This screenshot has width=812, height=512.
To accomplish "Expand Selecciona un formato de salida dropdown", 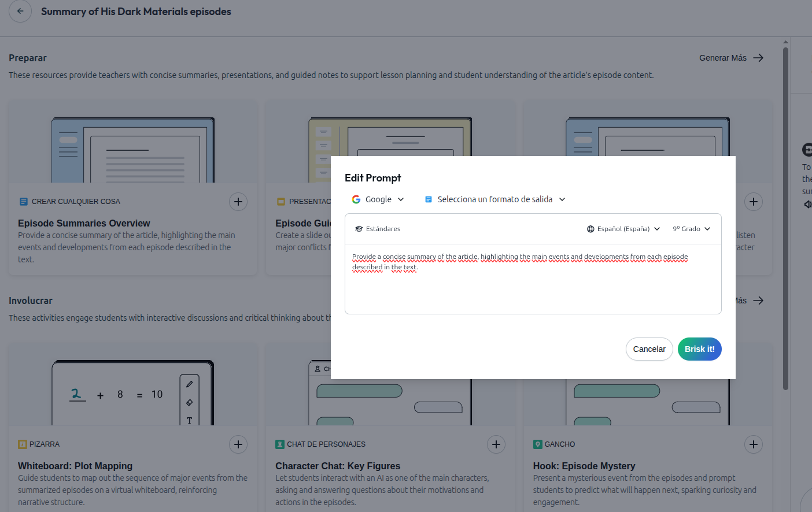I will click(x=495, y=199).
